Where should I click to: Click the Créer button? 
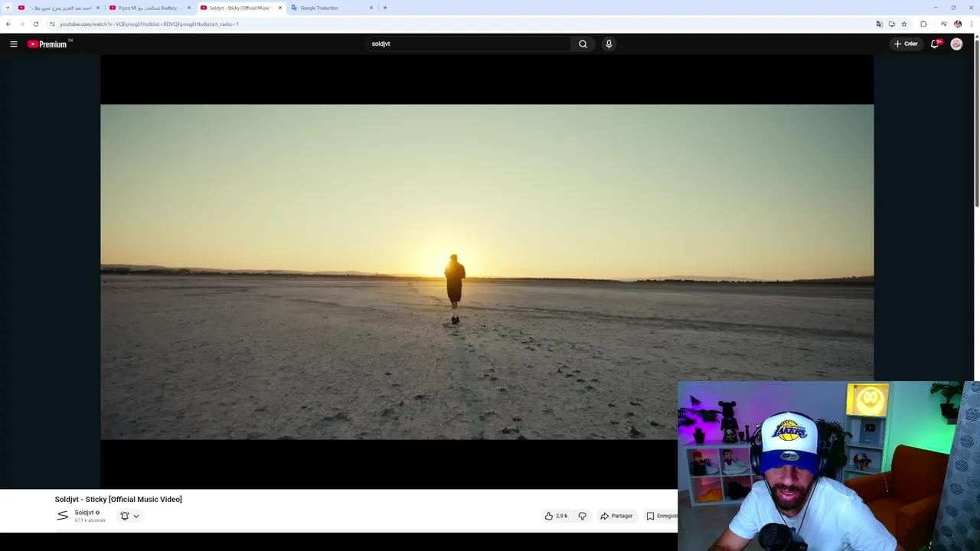[x=906, y=44]
